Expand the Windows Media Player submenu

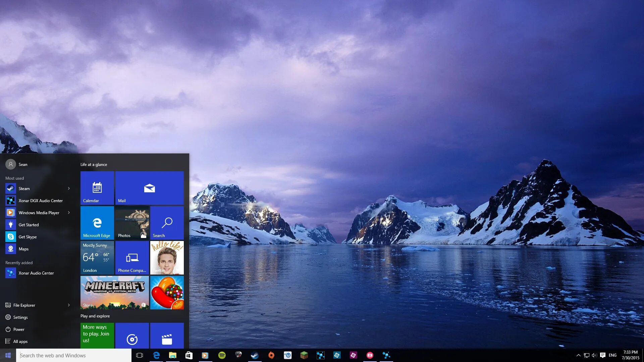pos(68,213)
